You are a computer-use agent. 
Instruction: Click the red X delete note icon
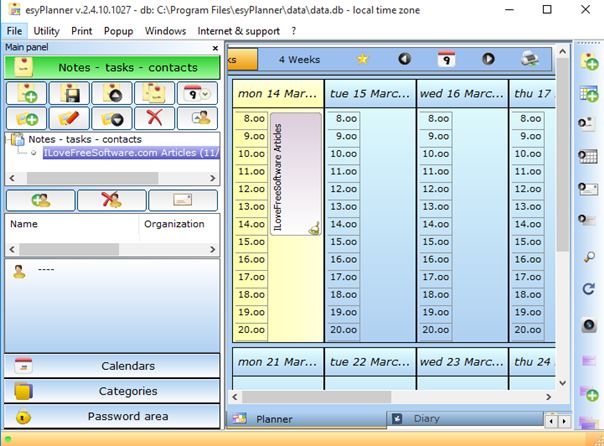click(156, 119)
